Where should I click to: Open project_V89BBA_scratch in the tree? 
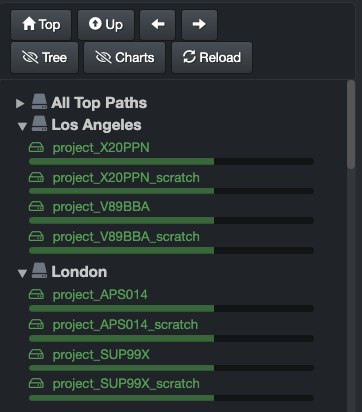126,237
